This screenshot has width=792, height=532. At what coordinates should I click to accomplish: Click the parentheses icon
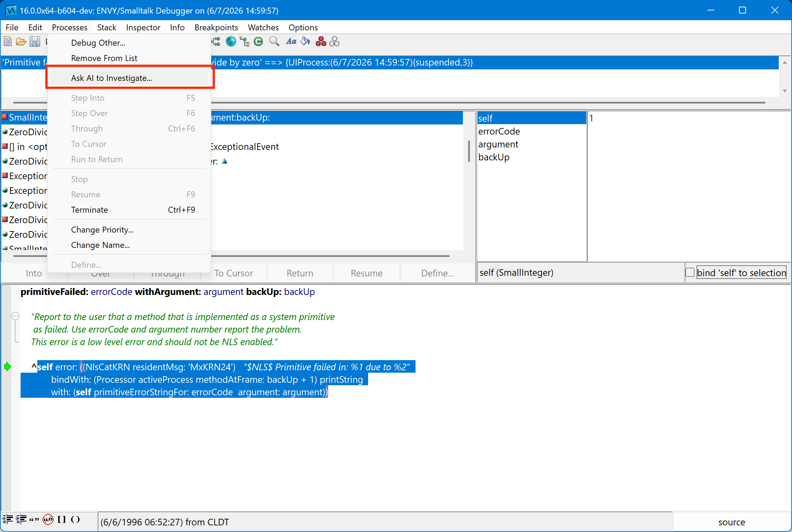pos(75,519)
